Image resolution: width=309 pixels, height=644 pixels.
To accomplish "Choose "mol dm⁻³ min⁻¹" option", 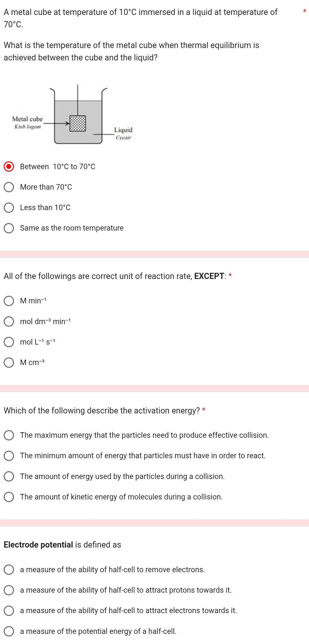I will [x=9, y=322].
